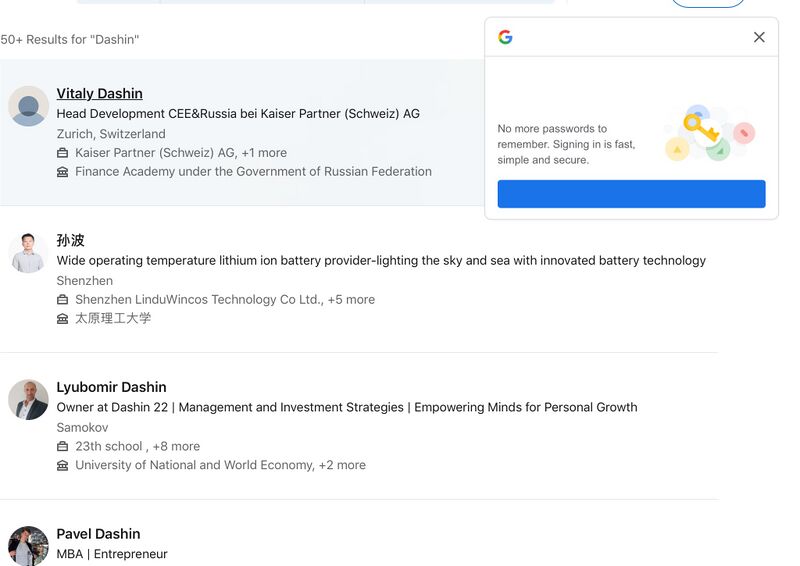Click school icon beside 太原理工大学
The width and height of the screenshot is (800, 566).
[63, 319]
